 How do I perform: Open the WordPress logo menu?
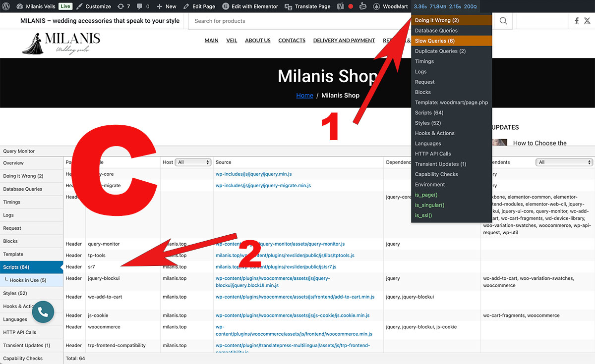[x=6, y=6]
